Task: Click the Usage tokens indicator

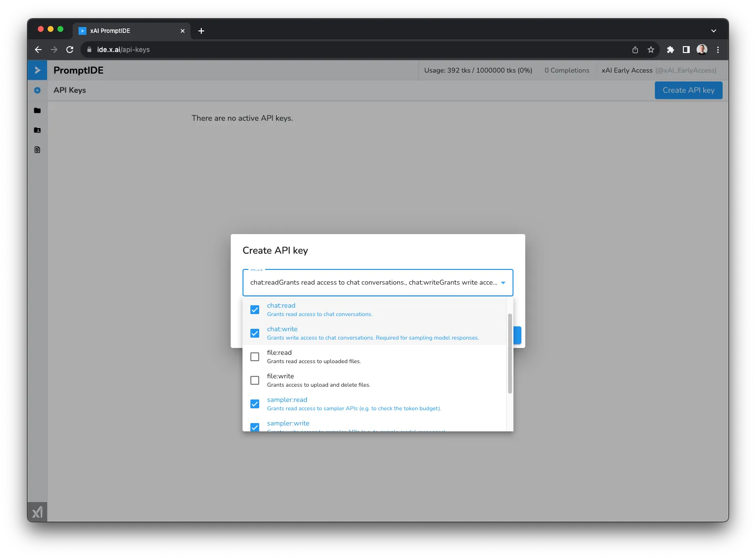Action: [x=478, y=70]
